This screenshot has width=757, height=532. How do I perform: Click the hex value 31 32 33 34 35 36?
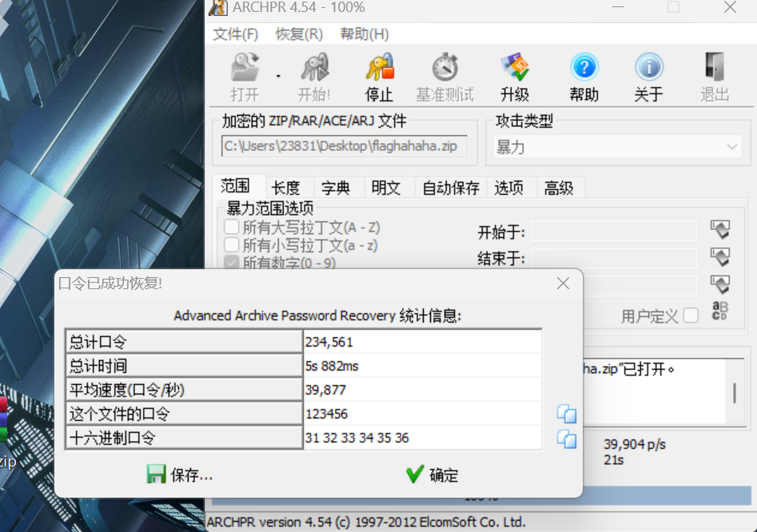357,438
